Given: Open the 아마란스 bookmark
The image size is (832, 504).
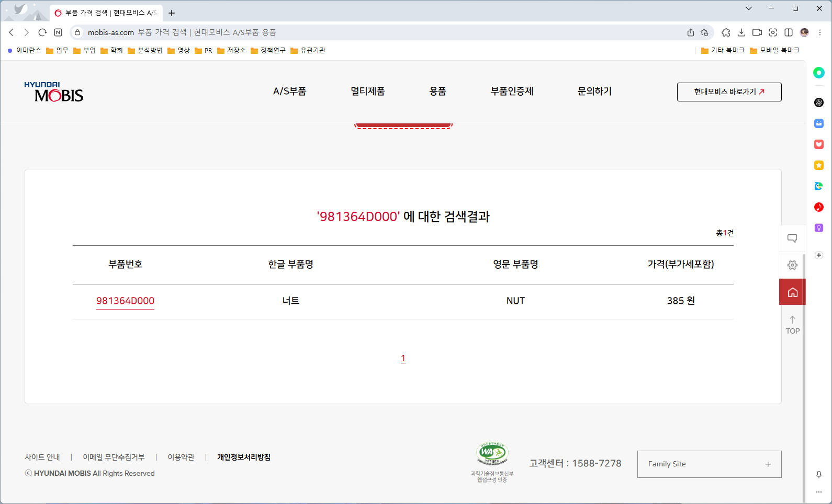Looking at the screenshot, I should (x=24, y=50).
